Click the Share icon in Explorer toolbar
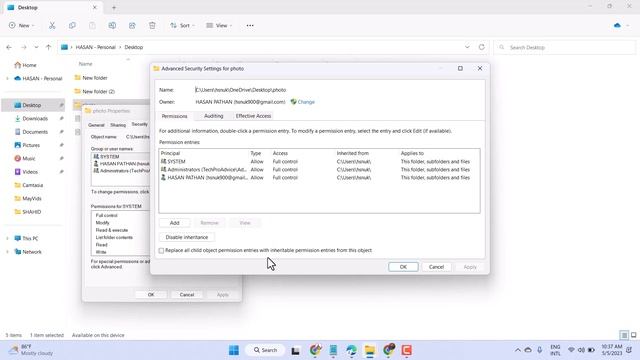The image size is (640, 360). pos(132,25)
